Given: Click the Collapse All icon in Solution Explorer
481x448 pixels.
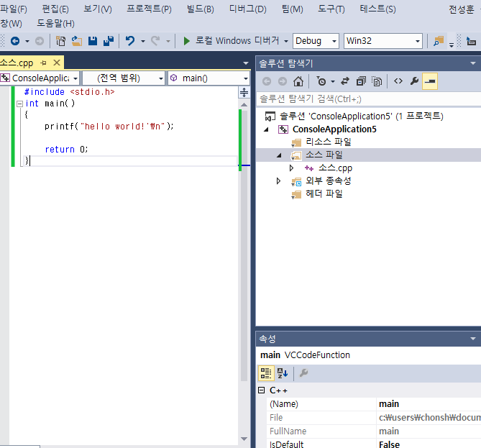Looking at the screenshot, I should tap(361, 81).
